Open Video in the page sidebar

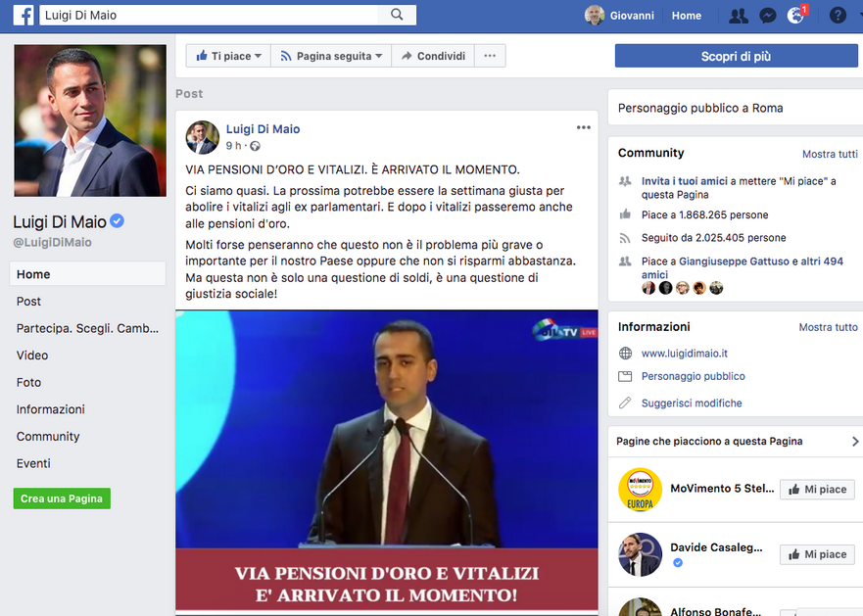click(32, 355)
